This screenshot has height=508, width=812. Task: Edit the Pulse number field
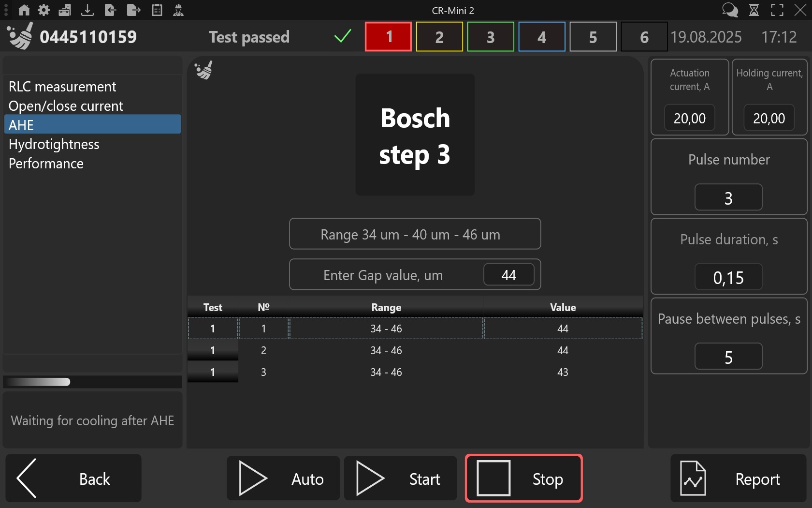pyautogui.click(x=728, y=197)
